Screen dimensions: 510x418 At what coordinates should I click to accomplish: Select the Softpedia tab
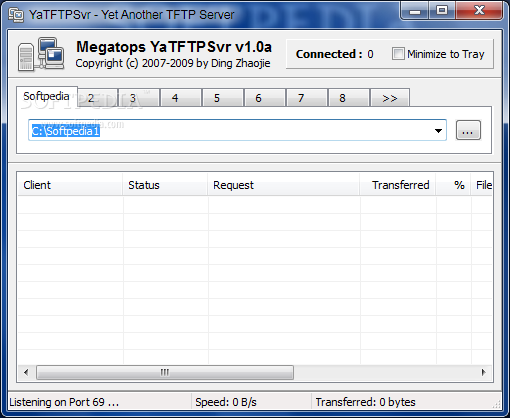[x=47, y=96]
